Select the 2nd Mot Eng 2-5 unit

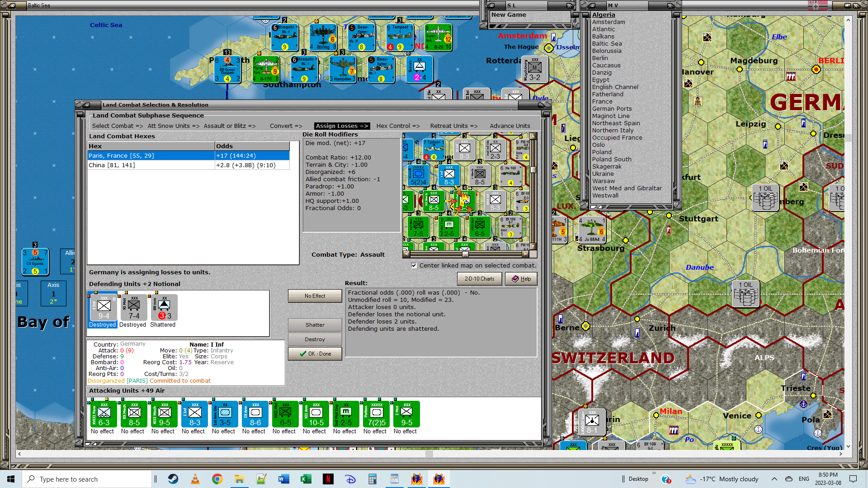point(346,414)
